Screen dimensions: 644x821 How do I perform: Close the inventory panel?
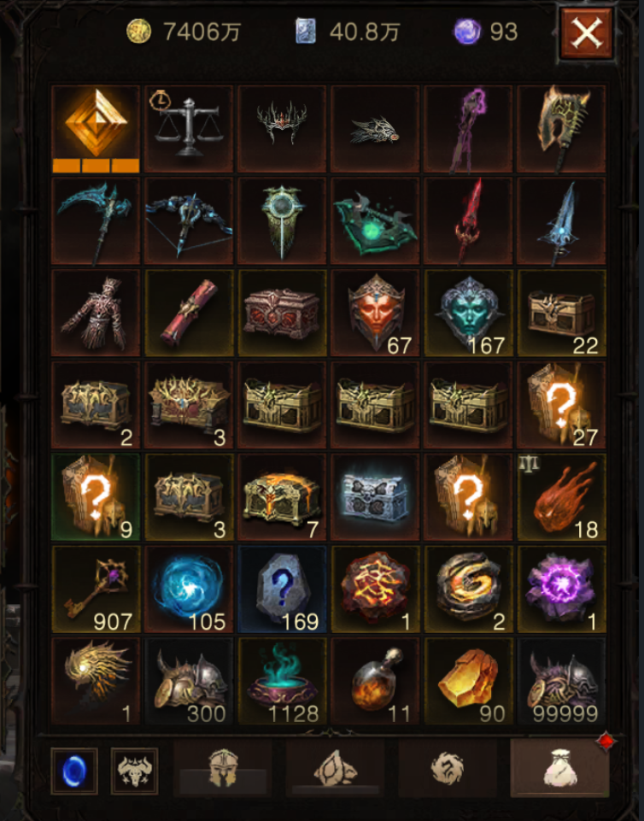(x=587, y=33)
